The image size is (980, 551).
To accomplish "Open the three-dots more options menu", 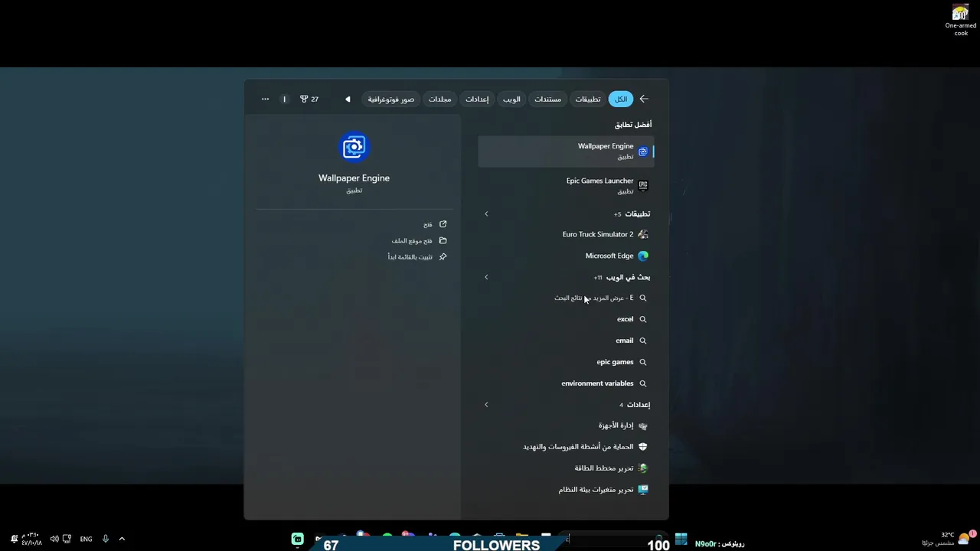I will tap(265, 99).
